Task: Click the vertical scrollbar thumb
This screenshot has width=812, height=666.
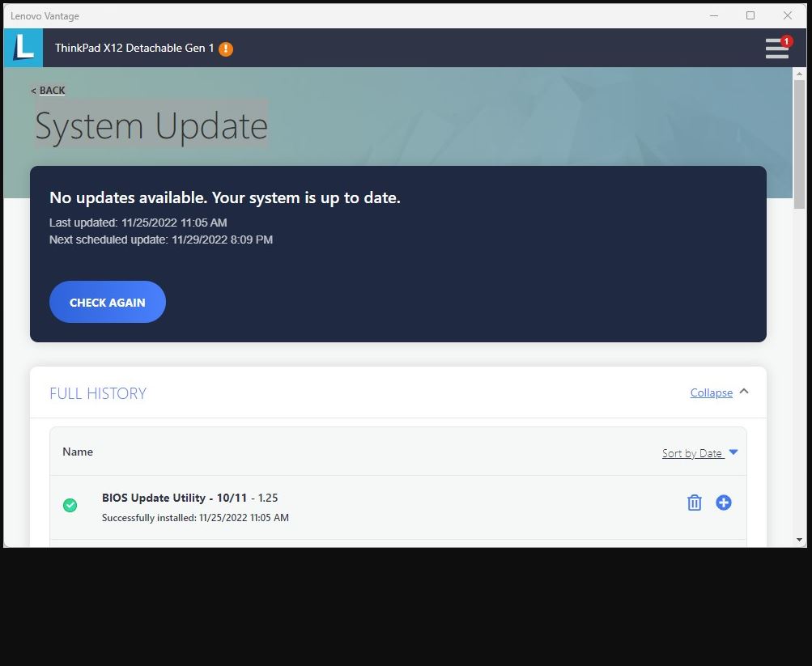Action: pyautogui.click(x=799, y=144)
